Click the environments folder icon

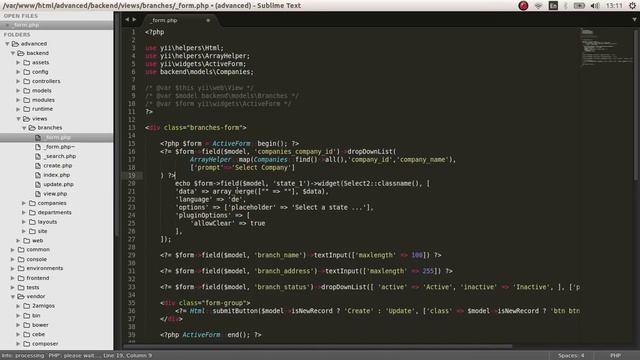[21, 268]
